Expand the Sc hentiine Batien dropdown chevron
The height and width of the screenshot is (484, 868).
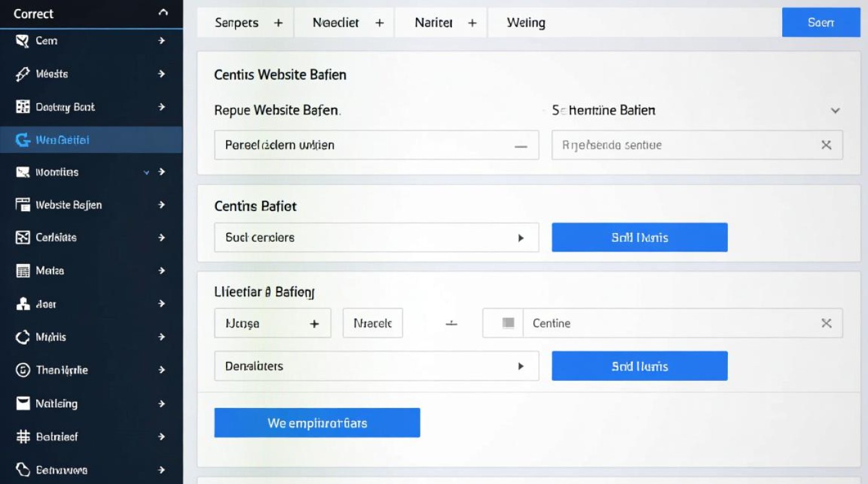pos(835,110)
